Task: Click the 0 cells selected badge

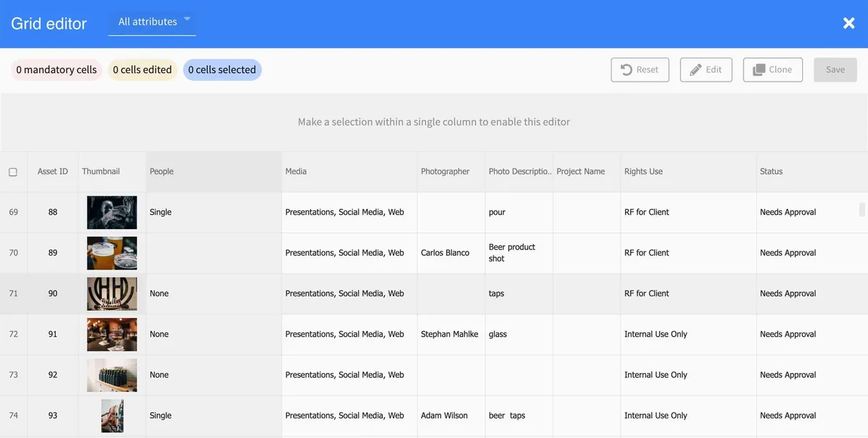Action: click(x=222, y=70)
